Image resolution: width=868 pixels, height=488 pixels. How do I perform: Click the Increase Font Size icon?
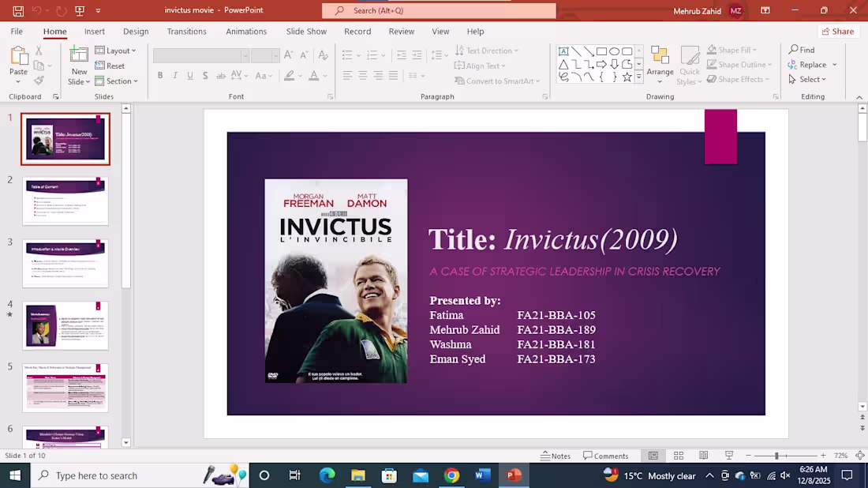click(x=288, y=54)
